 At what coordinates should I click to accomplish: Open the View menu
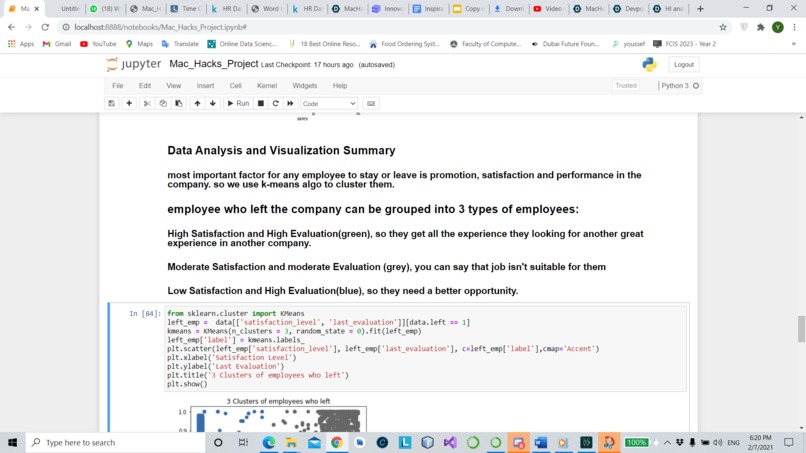pos(174,86)
